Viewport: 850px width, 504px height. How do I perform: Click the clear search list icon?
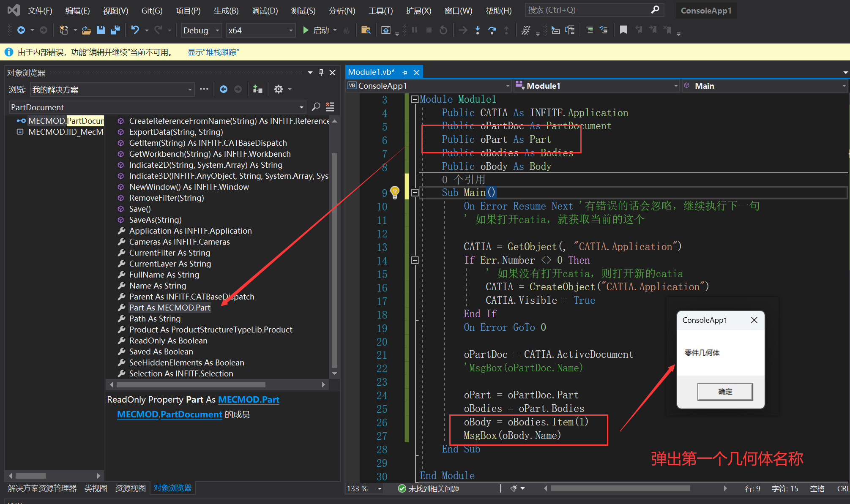point(330,107)
